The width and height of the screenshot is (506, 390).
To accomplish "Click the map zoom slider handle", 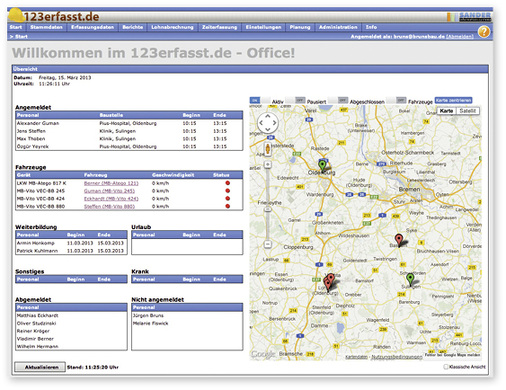I will click(267, 209).
